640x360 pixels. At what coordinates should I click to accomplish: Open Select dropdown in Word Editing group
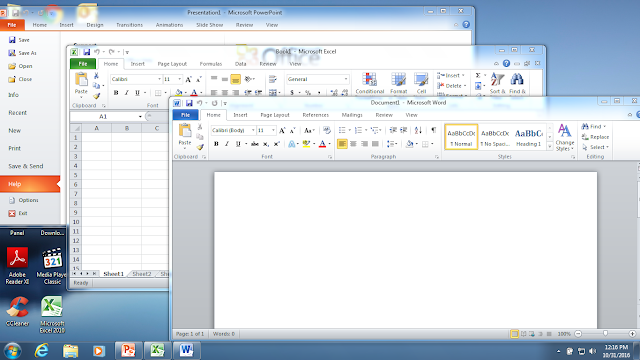coord(596,147)
